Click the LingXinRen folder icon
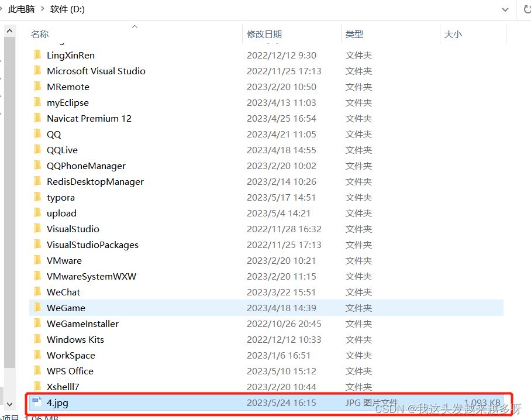This screenshot has width=531, height=420. tap(37, 54)
